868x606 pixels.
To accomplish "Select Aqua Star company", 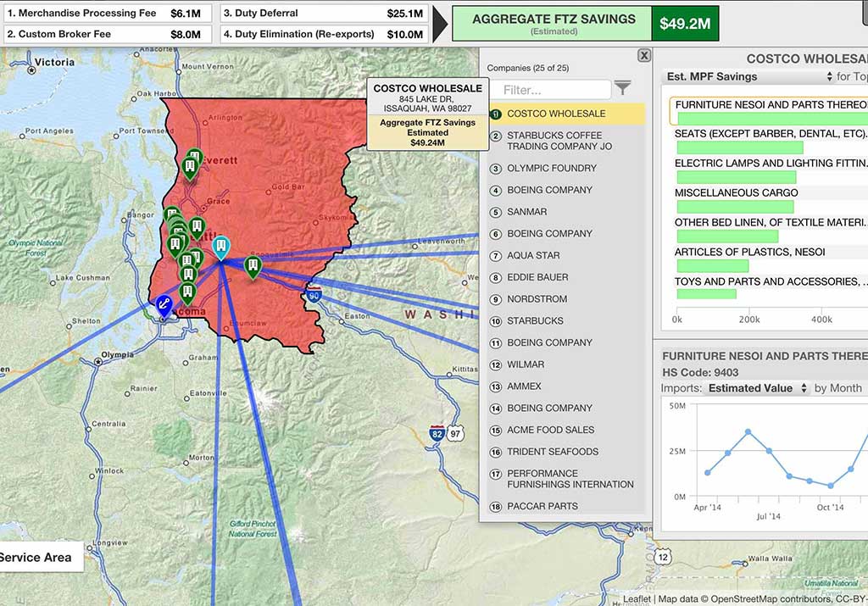I will point(567,256).
